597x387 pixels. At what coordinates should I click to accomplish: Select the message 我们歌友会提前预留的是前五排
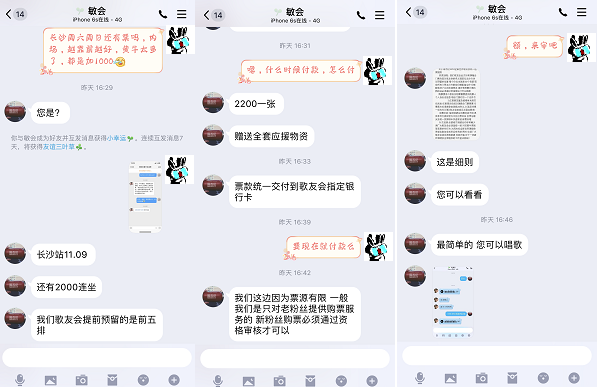point(97,325)
